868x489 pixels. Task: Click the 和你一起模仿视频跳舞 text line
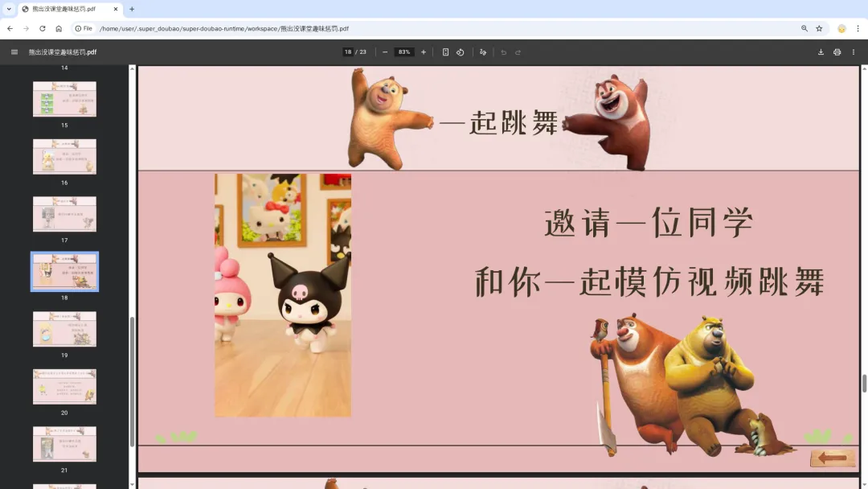650,281
